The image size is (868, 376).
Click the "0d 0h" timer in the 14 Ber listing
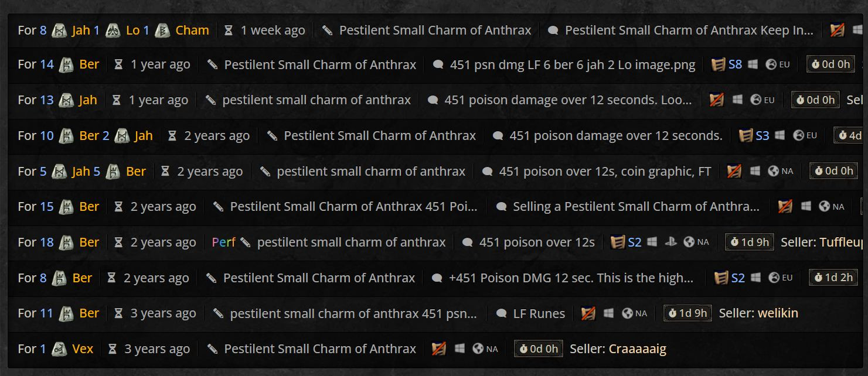(830, 64)
